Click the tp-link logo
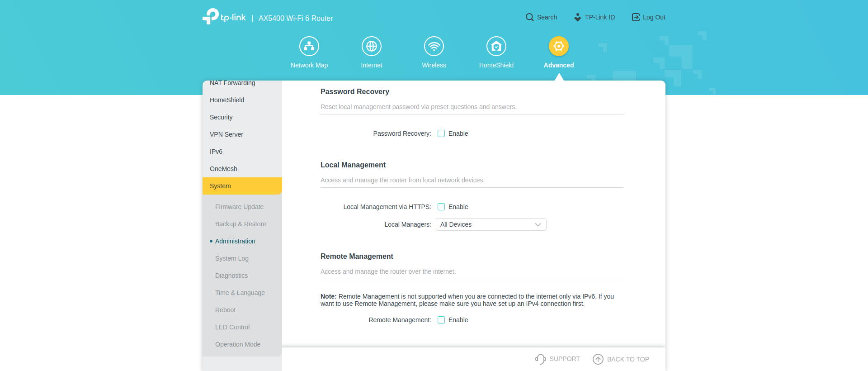The height and width of the screenshot is (371, 868). click(x=224, y=17)
